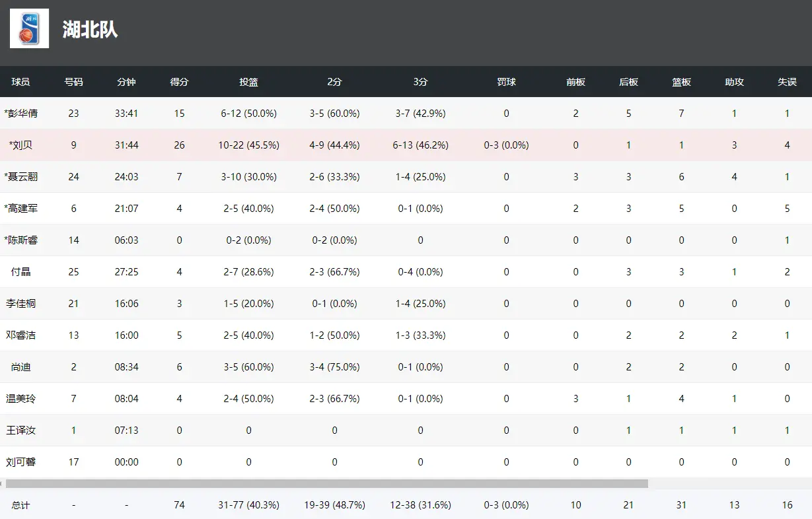This screenshot has width=812, height=519.
Task: Click the horizontal scrollbar below the table
Action: [x=327, y=483]
